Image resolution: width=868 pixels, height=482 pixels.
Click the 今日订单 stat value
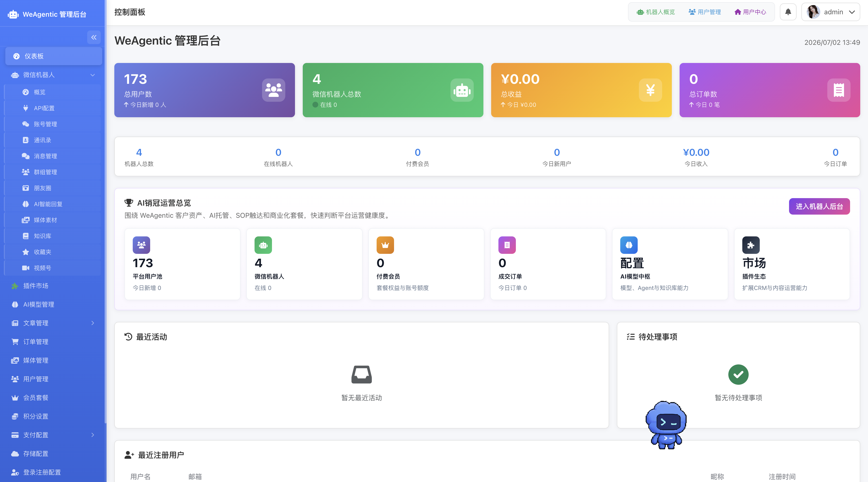pyautogui.click(x=835, y=152)
